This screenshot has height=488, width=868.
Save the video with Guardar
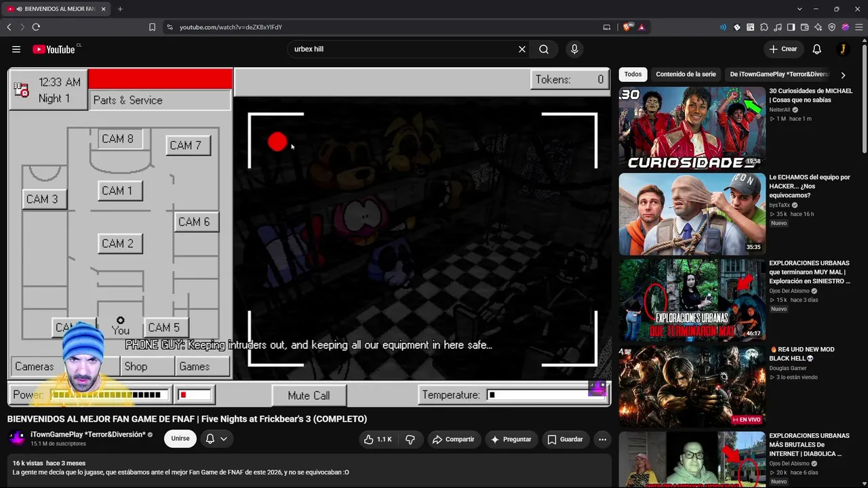coord(565,439)
